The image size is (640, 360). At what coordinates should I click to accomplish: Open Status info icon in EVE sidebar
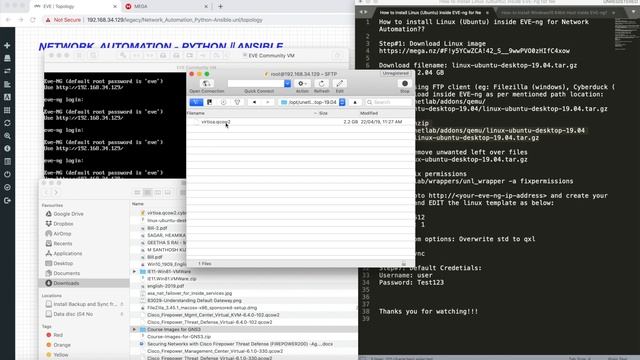[7, 149]
